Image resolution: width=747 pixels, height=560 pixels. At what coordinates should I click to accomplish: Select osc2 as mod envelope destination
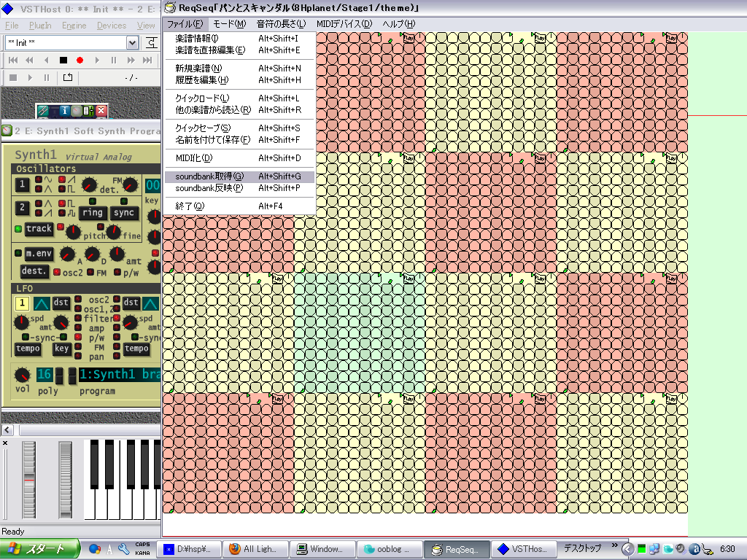[57, 273]
